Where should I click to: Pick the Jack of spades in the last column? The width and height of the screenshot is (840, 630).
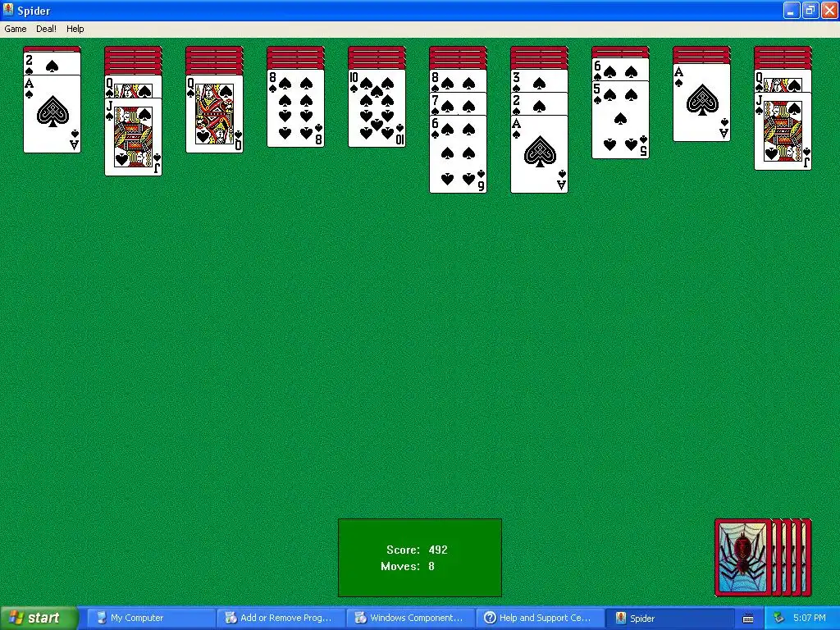point(783,131)
